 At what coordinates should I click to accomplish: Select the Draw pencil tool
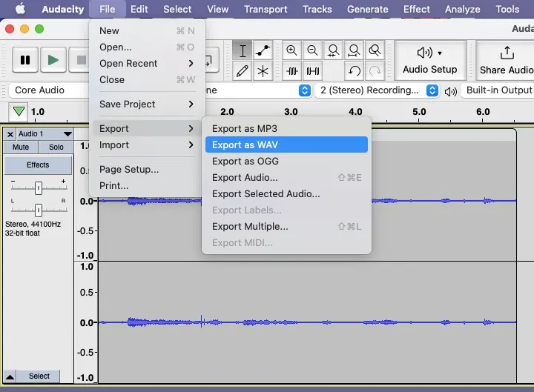243,71
